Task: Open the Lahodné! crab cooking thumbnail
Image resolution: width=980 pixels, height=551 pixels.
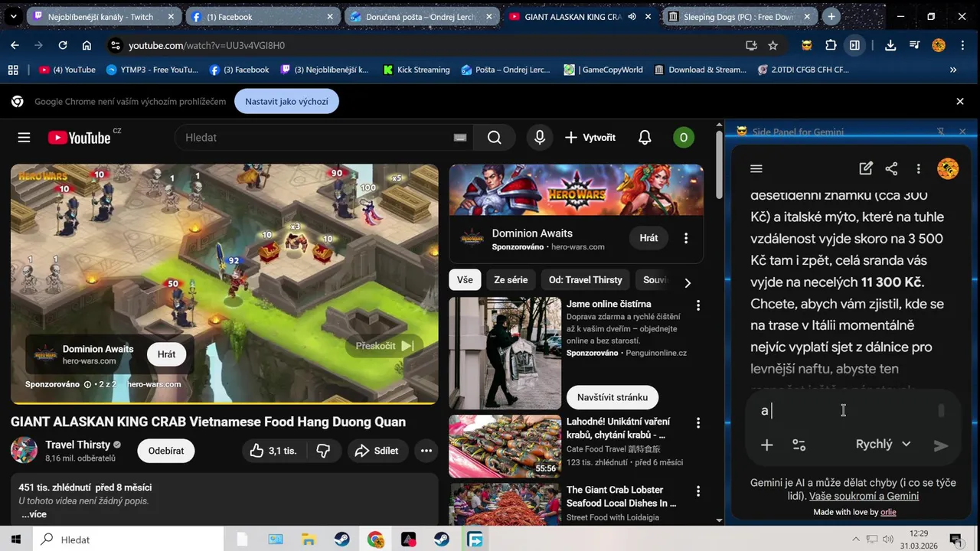Action: (x=505, y=446)
